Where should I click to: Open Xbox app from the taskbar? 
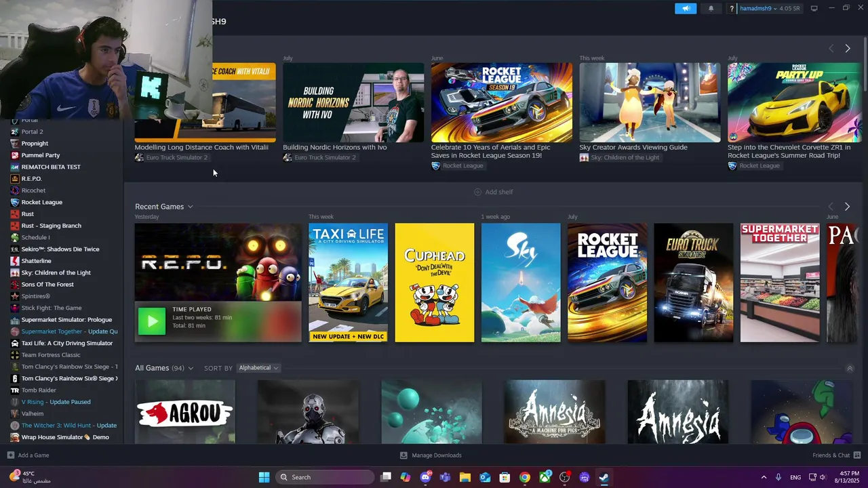coord(545,477)
